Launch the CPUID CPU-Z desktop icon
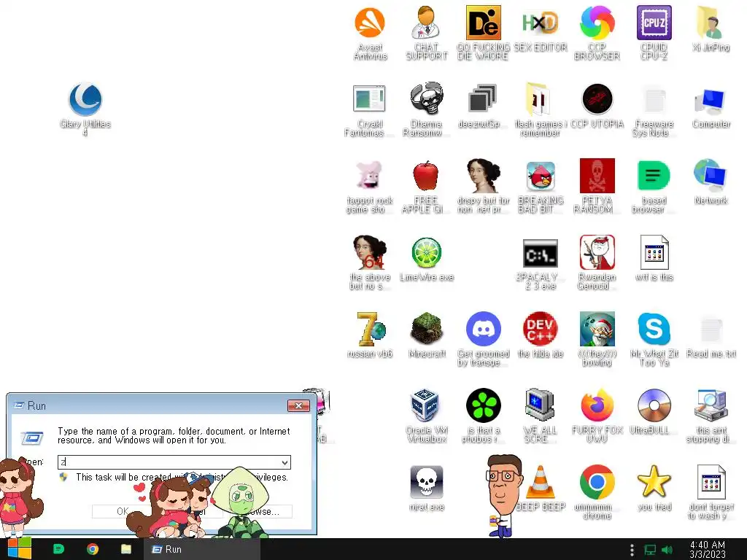The height and width of the screenshot is (560, 747). click(654, 23)
